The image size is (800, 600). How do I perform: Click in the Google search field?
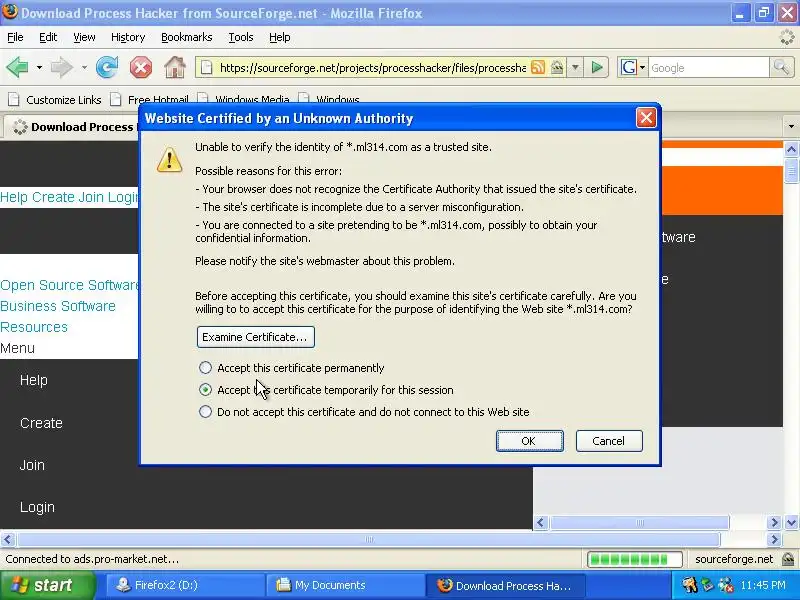(x=708, y=67)
